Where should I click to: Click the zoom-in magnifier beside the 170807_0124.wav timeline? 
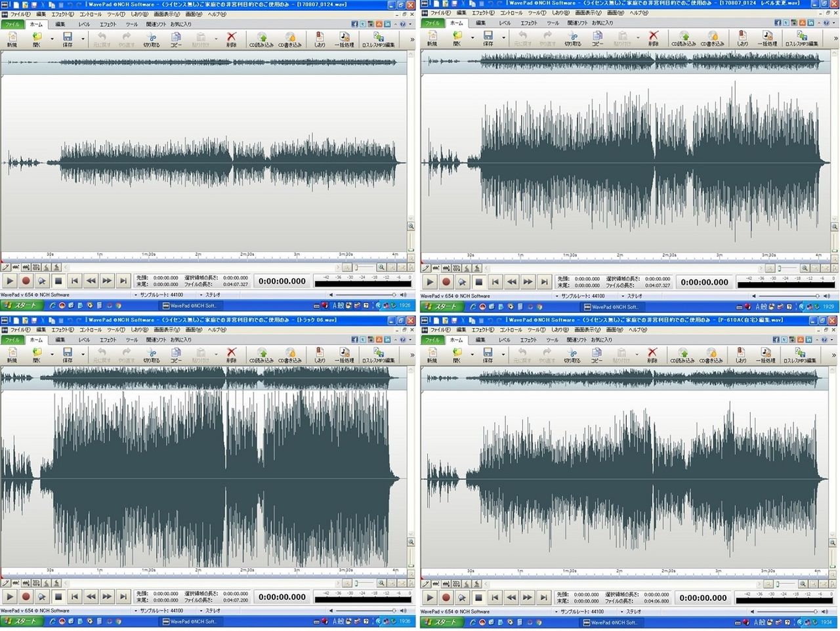pos(381,268)
